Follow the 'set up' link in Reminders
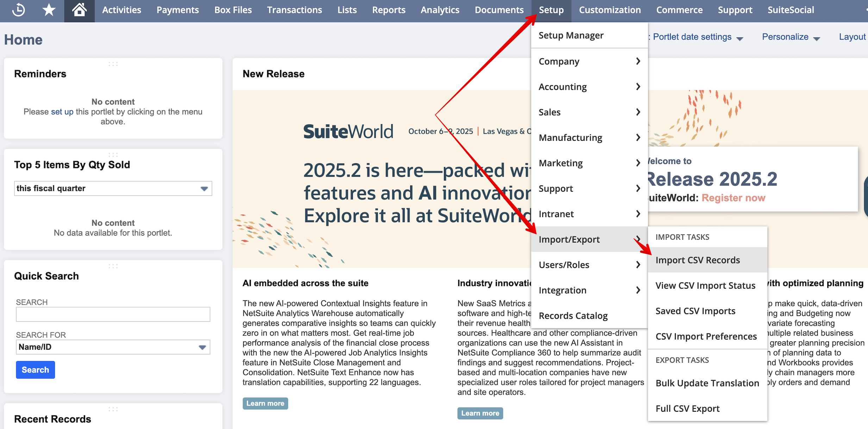 (62, 112)
